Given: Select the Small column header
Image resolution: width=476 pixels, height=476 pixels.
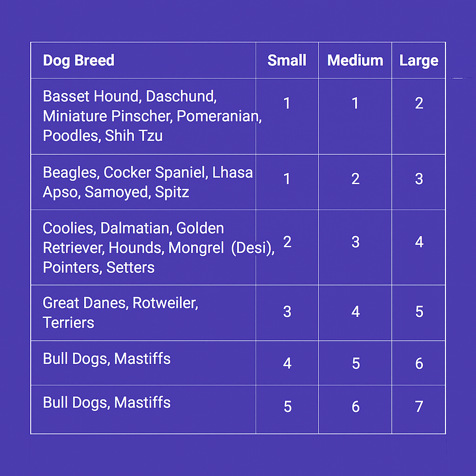Looking at the screenshot, I should pos(287,60).
